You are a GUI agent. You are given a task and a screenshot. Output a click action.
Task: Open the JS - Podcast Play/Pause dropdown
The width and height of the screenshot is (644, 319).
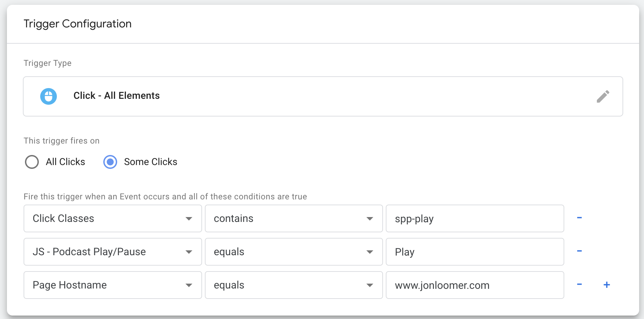click(113, 252)
